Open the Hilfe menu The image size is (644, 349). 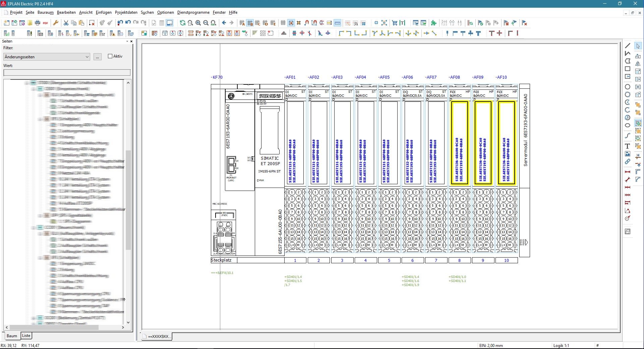233,12
